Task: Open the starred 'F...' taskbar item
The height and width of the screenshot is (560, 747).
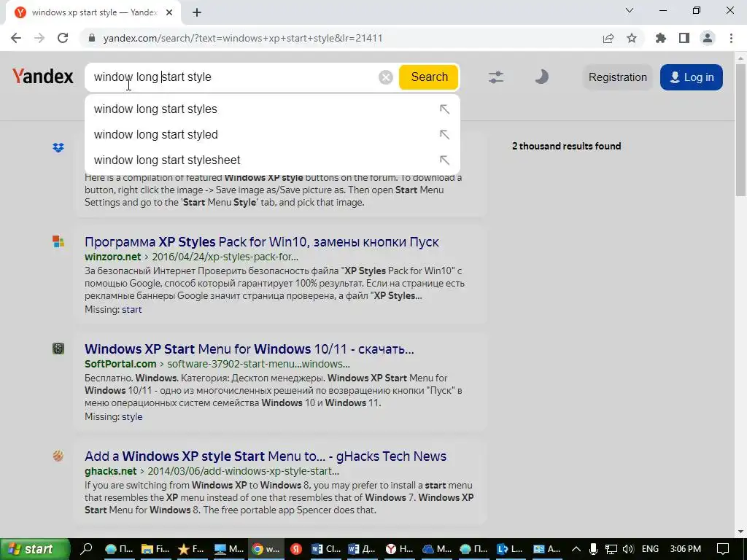Action: (190, 549)
